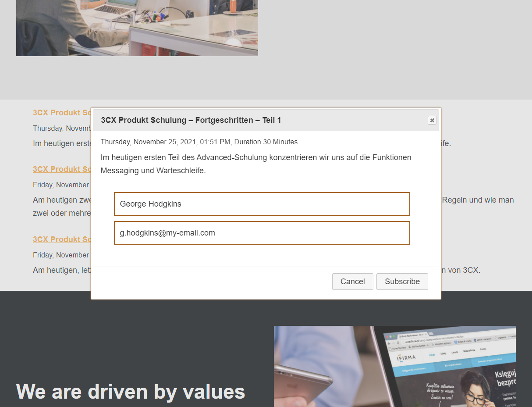532x407 pixels.
Task: Click the dialog title 3CX Produkt Schulung – Fortgeschritten – Teil 1
Action: click(191, 120)
